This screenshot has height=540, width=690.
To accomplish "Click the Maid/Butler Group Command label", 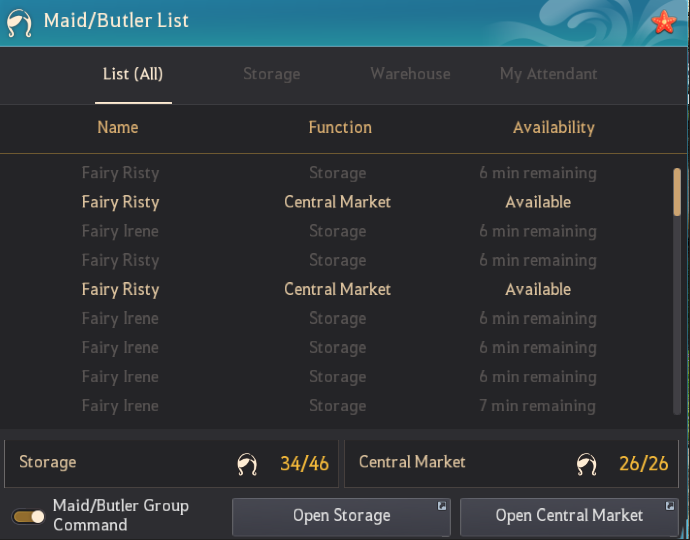I will click(x=121, y=515).
